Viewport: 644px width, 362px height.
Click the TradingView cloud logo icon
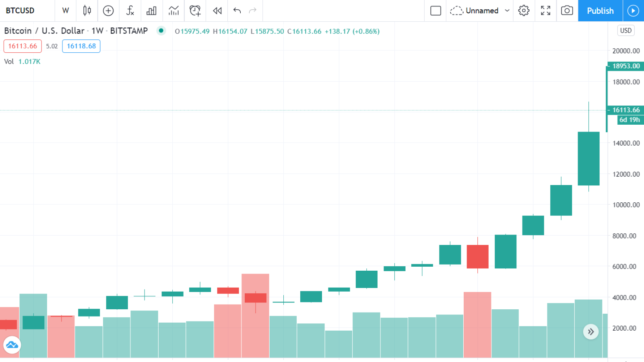pos(12,345)
